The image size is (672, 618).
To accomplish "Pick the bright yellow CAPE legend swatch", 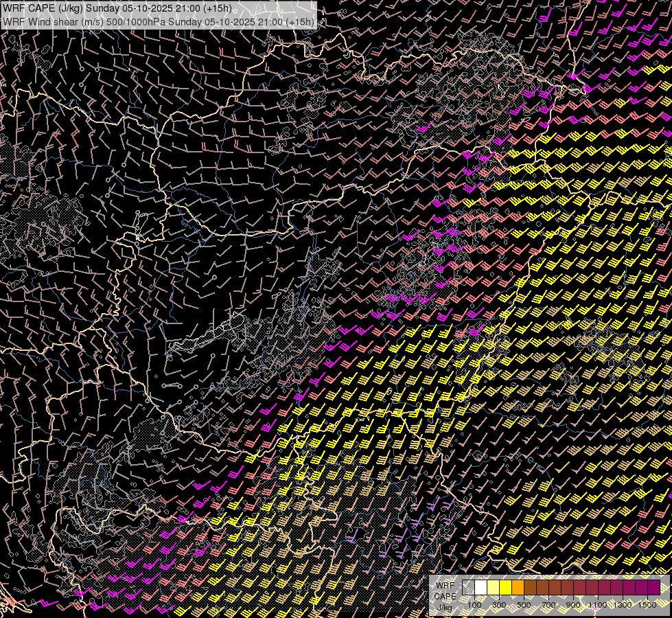I will tap(505, 588).
